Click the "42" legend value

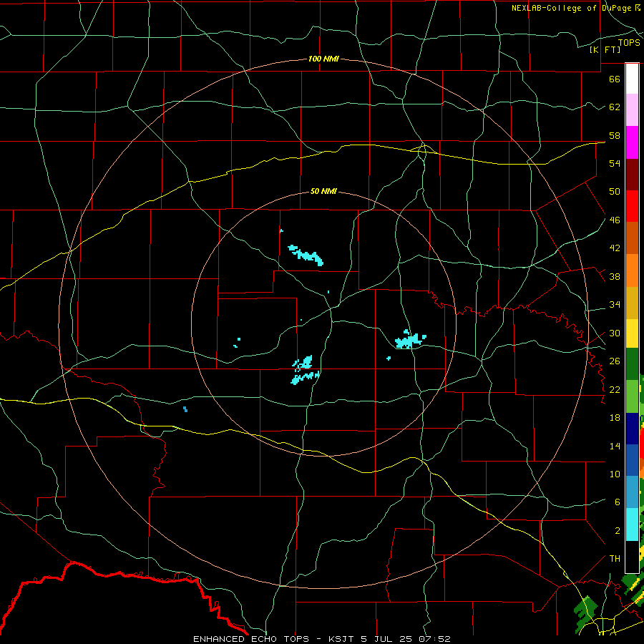[615, 248]
